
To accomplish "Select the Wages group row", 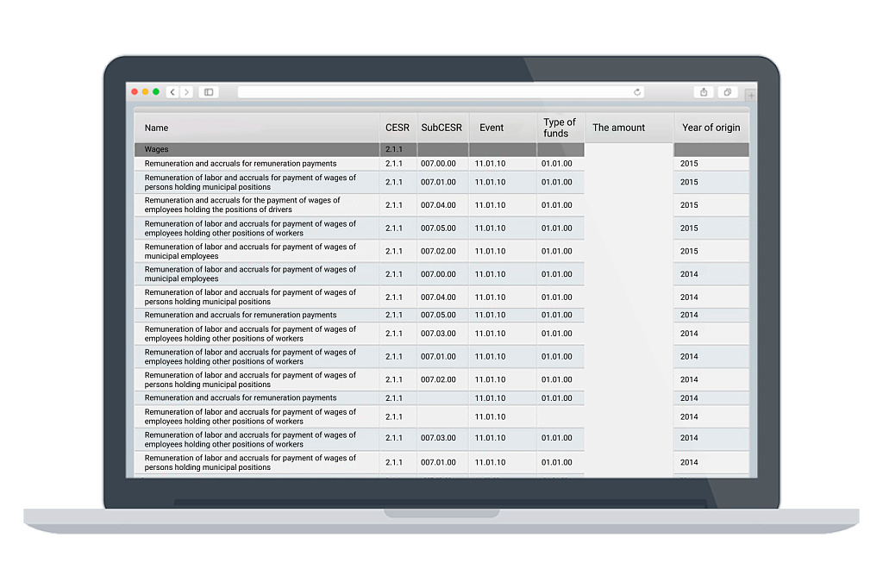I will pyautogui.click(x=157, y=150).
